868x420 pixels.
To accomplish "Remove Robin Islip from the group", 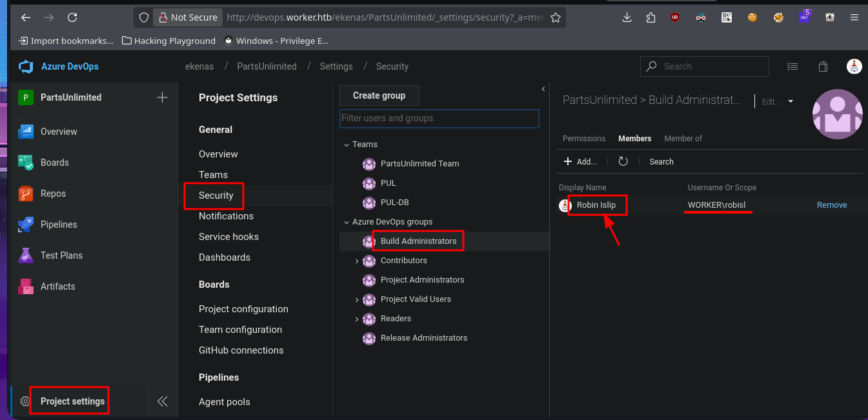I will tap(831, 205).
